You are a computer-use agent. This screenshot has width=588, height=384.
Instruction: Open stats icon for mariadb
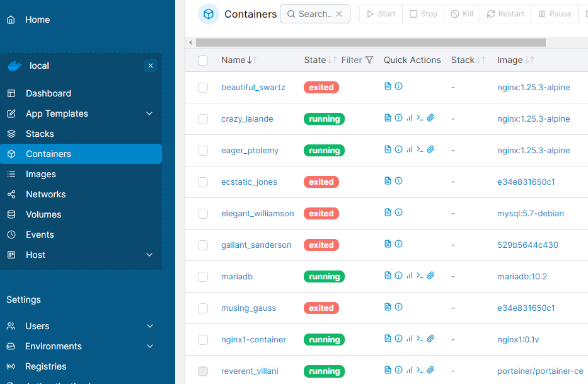click(x=409, y=276)
